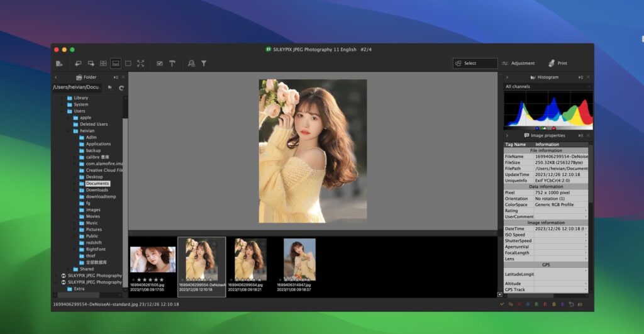Click the small icon at filmstrip bottom-right corner

pyautogui.click(x=500, y=294)
